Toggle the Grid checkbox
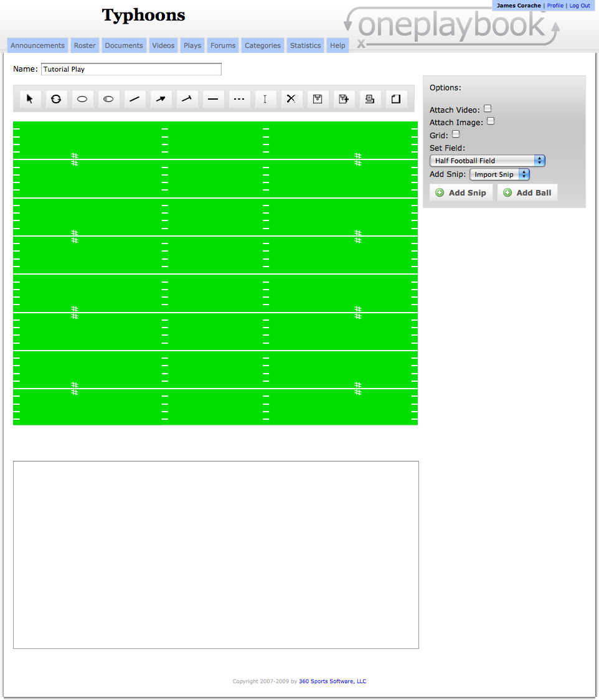 tap(455, 134)
